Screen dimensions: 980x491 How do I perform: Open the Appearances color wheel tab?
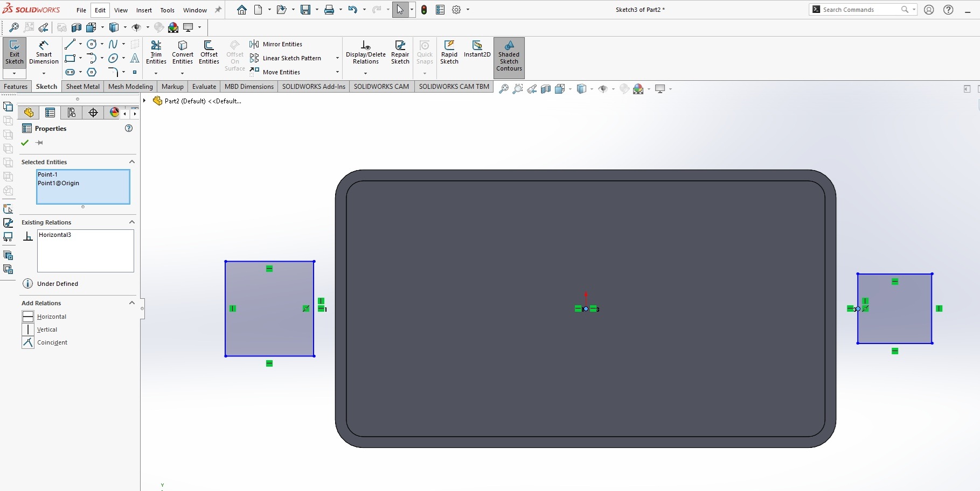click(x=114, y=113)
